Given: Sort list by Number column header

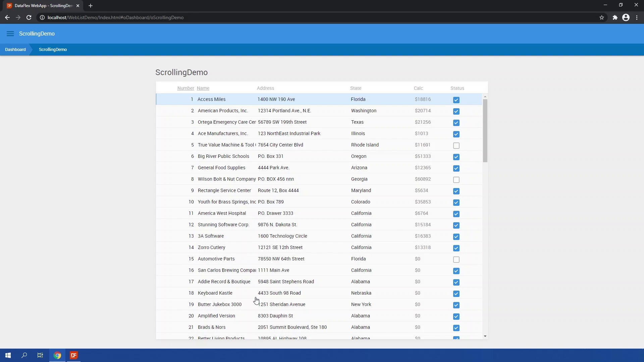Looking at the screenshot, I should pyautogui.click(x=185, y=88).
